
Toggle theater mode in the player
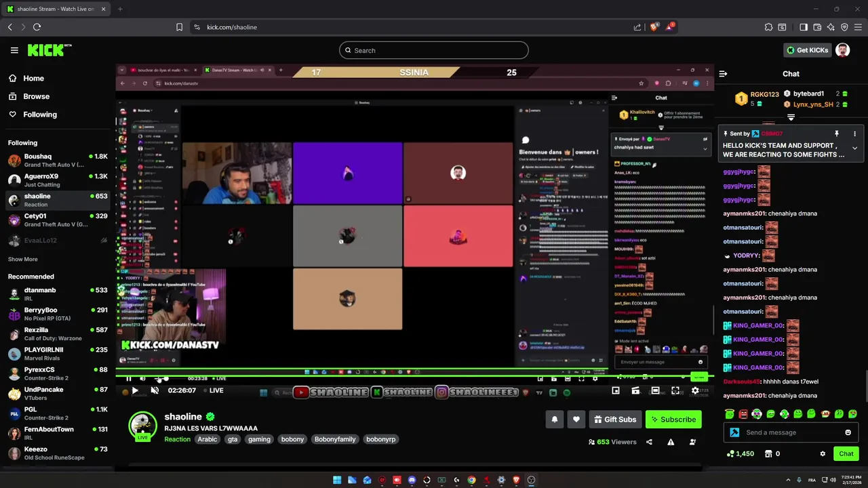pos(655,390)
